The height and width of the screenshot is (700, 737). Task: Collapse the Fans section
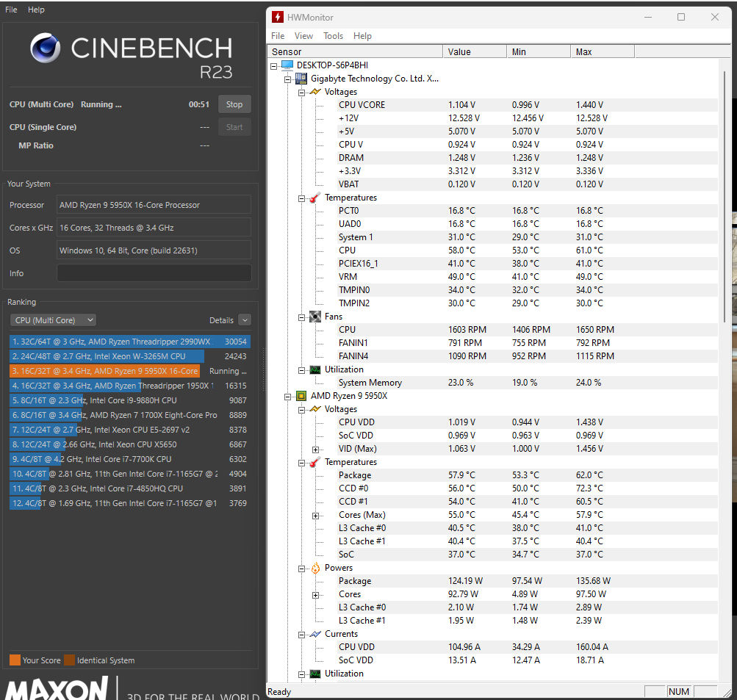(301, 317)
